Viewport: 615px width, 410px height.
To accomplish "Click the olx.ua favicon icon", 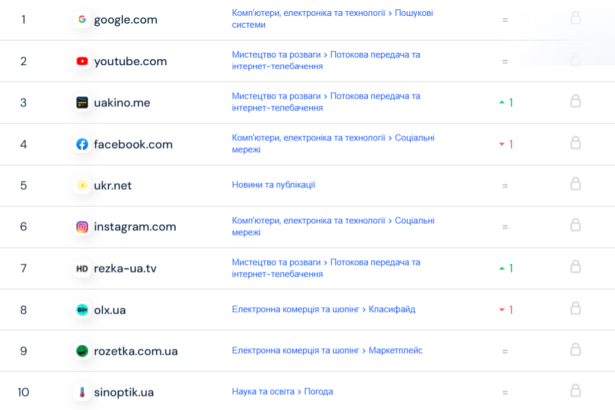I will click(82, 310).
